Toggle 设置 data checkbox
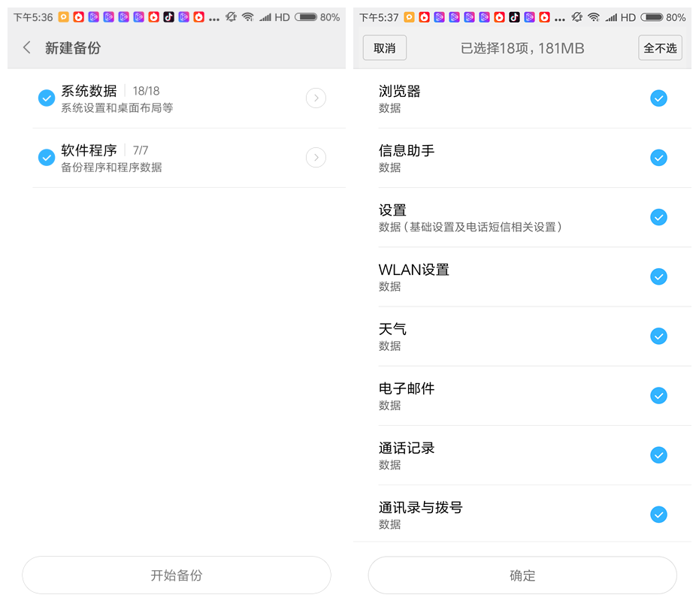 658,217
